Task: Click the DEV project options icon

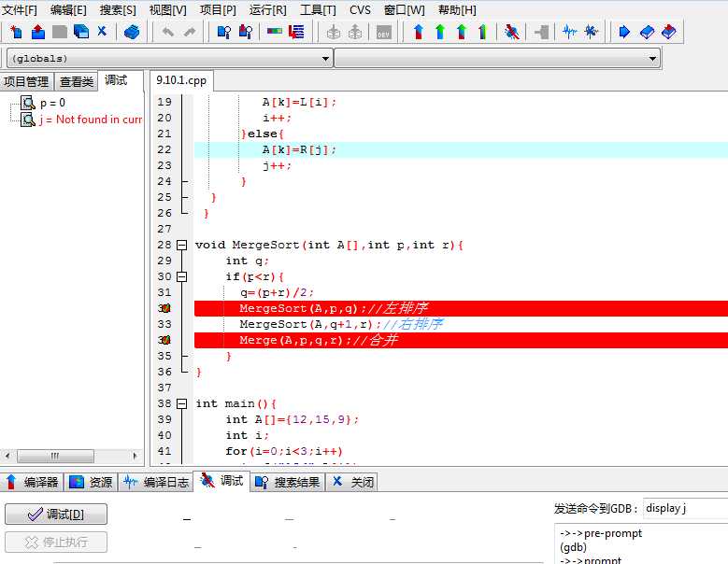Action: 383,32
